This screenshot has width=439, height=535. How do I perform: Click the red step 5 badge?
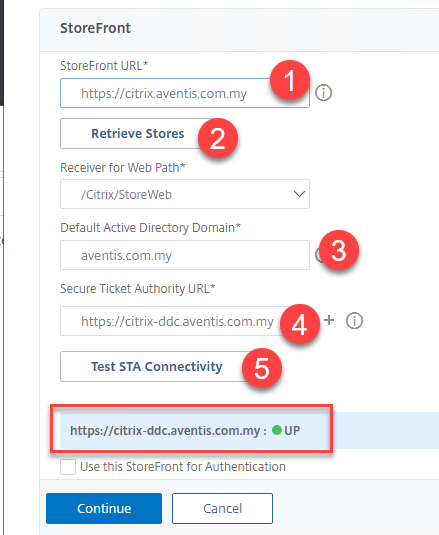tap(262, 368)
